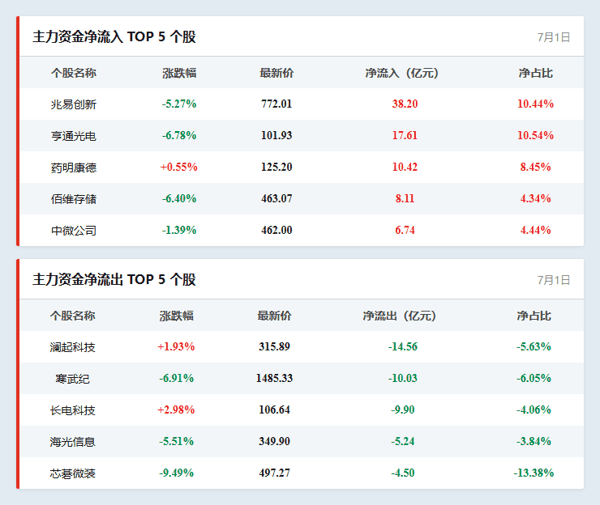Click the latest price 349.90
Screen dimensions: 600x505
[274, 441]
